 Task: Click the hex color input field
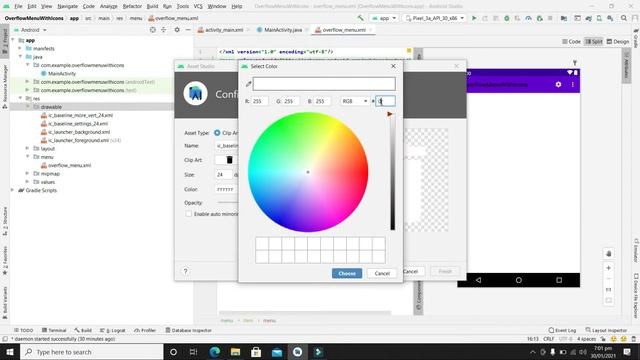point(385,101)
